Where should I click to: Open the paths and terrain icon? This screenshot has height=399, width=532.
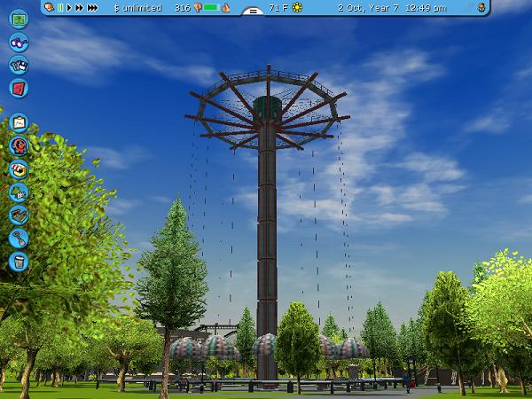point(19,215)
